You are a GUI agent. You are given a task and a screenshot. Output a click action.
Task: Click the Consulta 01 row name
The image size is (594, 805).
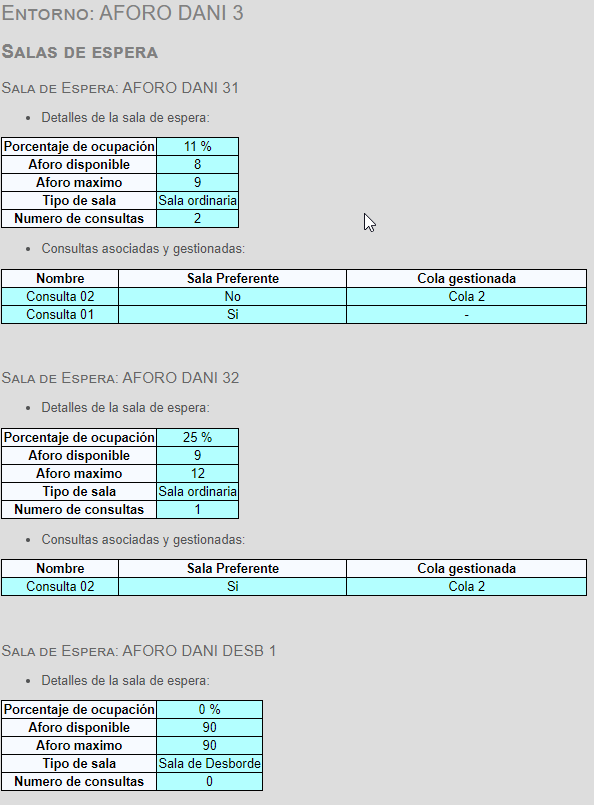pyautogui.click(x=60, y=314)
